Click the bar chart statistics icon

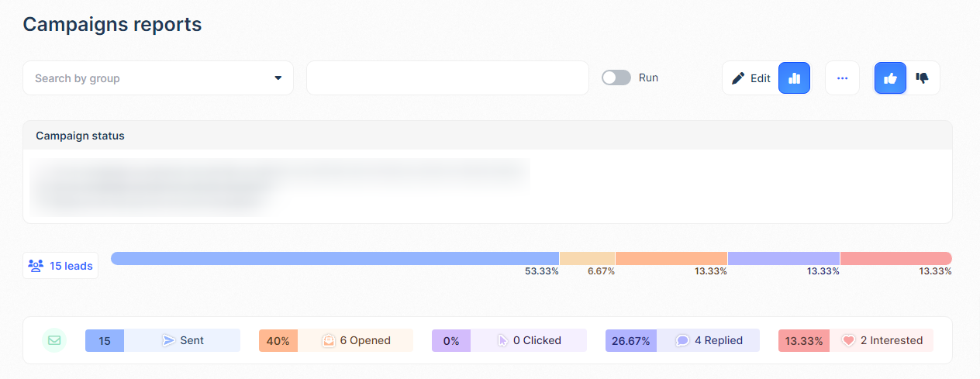pyautogui.click(x=794, y=78)
